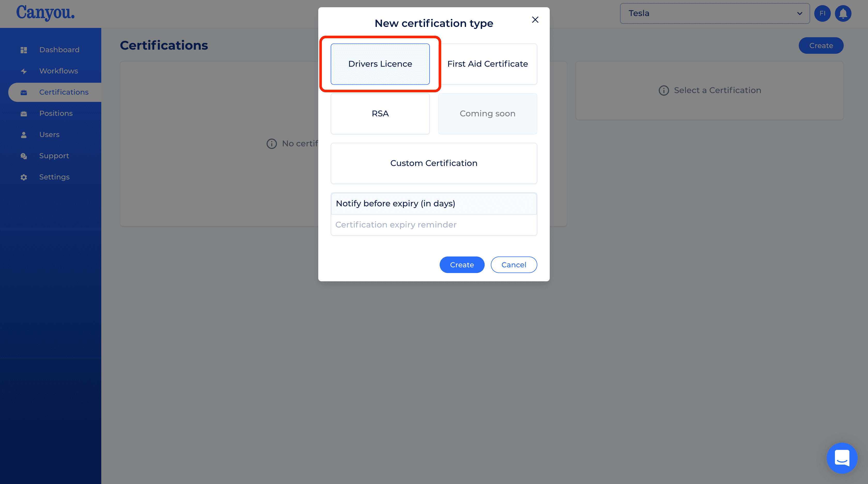This screenshot has width=868, height=484.
Task: Choose the RSA certification type
Action: tap(380, 114)
